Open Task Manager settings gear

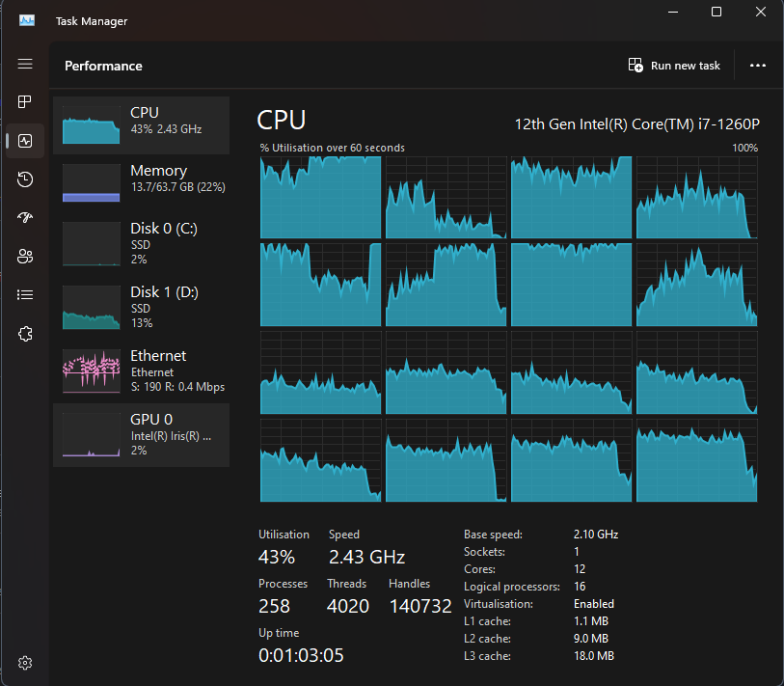click(25, 663)
